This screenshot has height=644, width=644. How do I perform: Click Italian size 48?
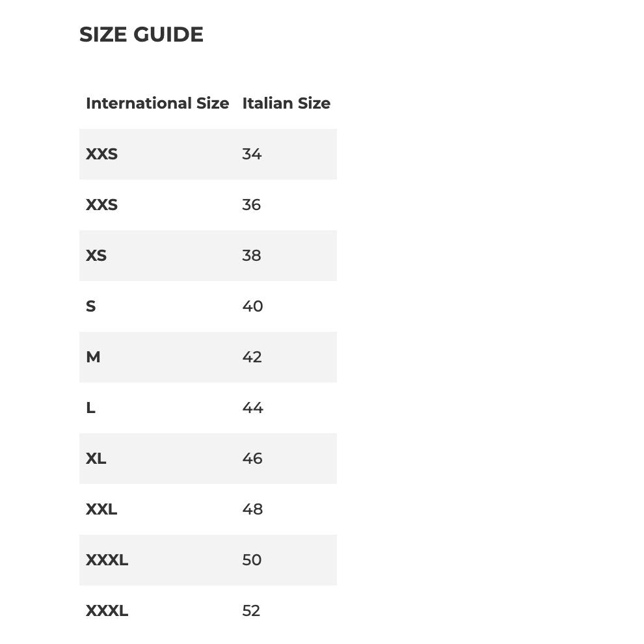[x=252, y=509]
